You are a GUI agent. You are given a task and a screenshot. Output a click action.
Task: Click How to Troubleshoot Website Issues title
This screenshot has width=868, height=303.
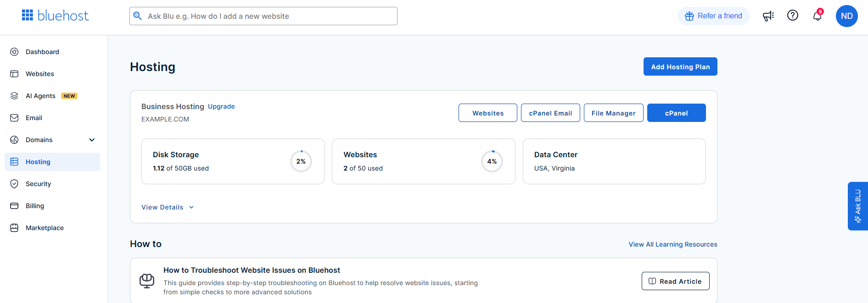click(x=252, y=270)
